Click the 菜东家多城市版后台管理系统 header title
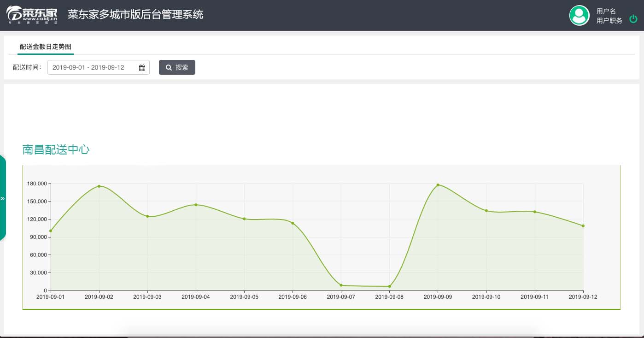The width and height of the screenshot is (644, 338). point(135,15)
